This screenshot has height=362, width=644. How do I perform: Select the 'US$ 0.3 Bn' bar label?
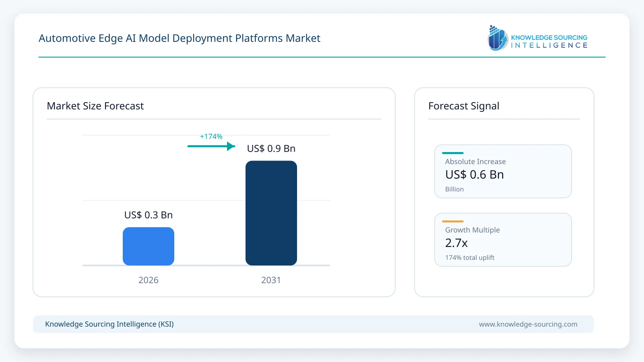(x=149, y=215)
